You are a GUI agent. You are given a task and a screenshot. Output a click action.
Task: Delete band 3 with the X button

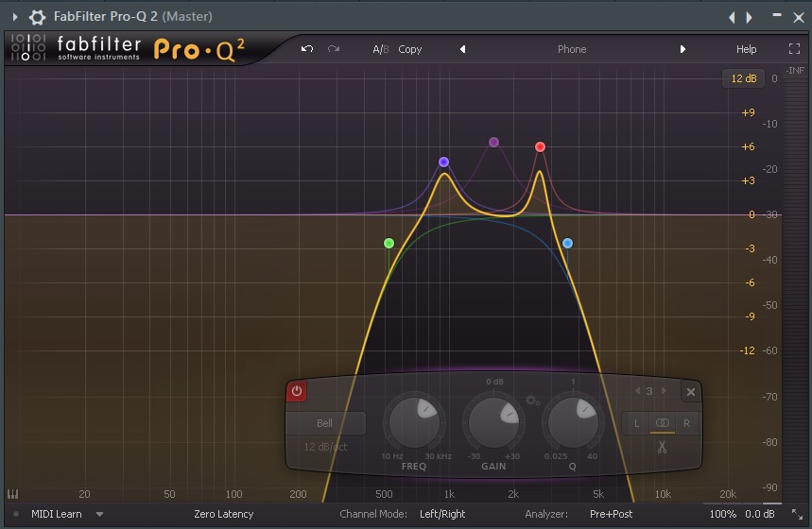(x=691, y=392)
